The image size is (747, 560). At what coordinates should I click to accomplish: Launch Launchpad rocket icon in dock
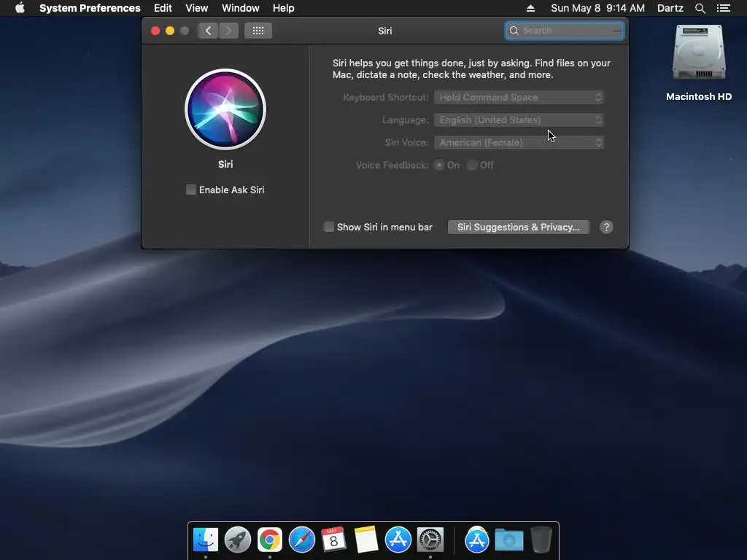[x=238, y=540]
